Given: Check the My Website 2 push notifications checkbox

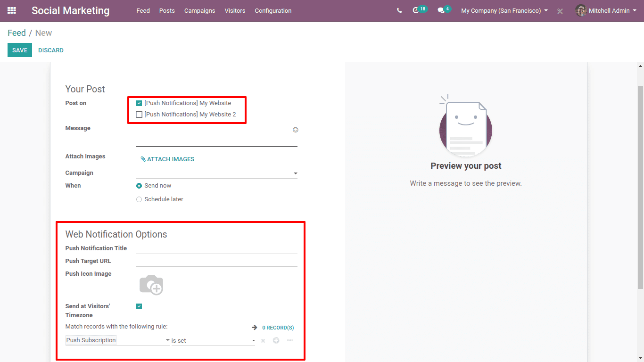Looking at the screenshot, I should (x=139, y=115).
